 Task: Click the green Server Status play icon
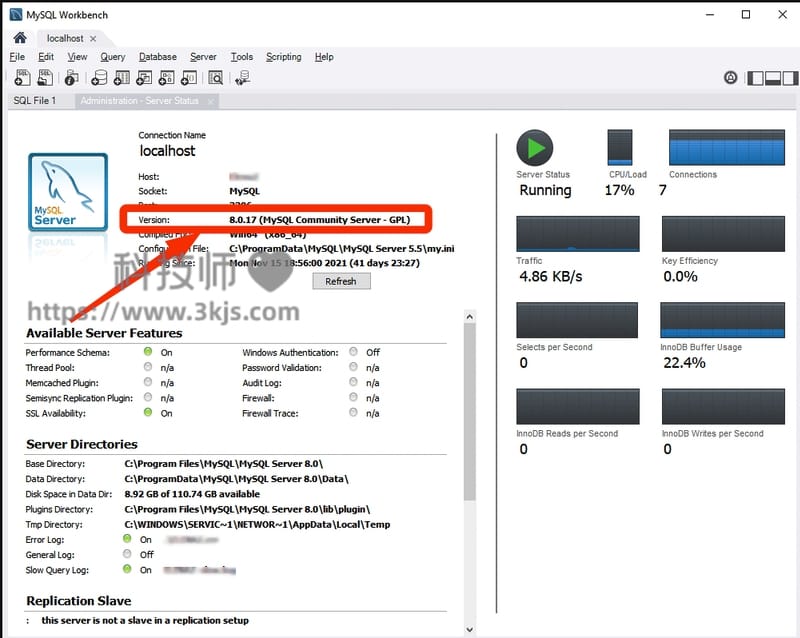[534, 148]
